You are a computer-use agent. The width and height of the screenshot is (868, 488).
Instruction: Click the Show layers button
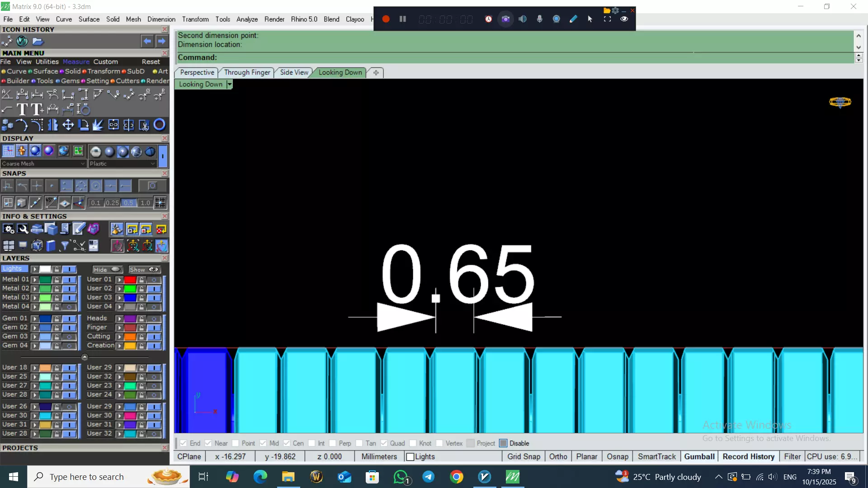[144, 269]
